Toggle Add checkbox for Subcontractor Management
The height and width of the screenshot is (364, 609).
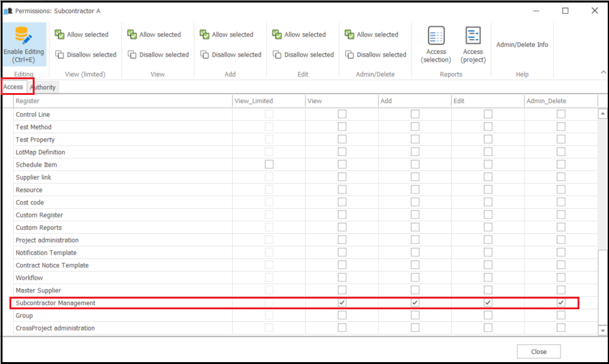coord(415,302)
